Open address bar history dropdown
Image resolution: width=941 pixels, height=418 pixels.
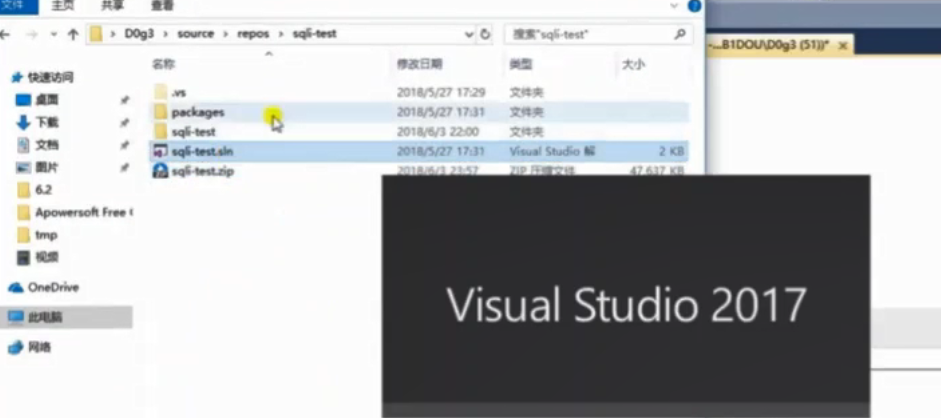pyautogui.click(x=469, y=35)
